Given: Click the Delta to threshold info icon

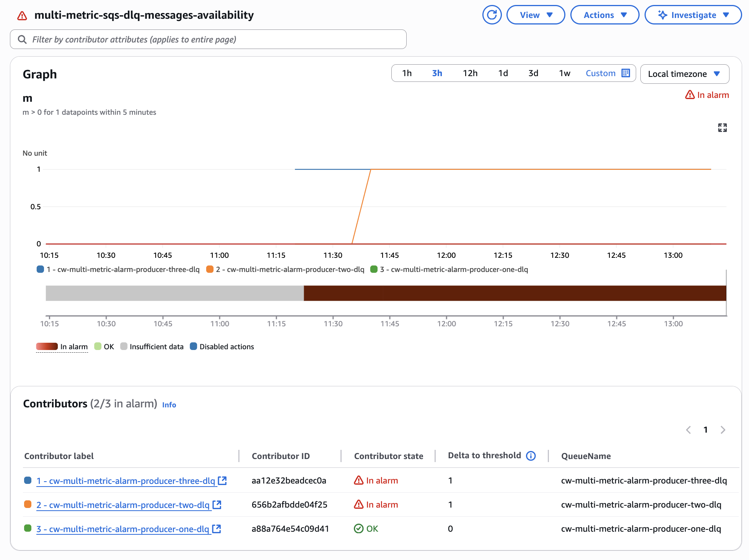Looking at the screenshot, I should pyautogui.click(x=531, y=456).
